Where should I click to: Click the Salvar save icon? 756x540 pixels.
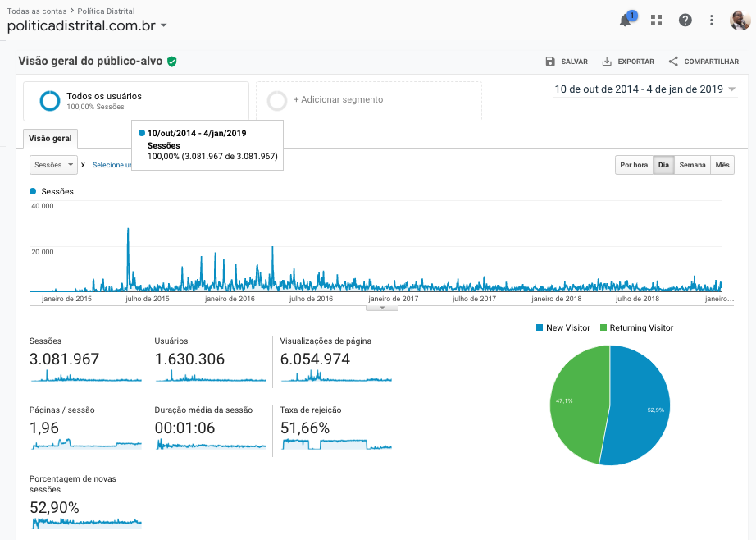click(x=550, y=62)
